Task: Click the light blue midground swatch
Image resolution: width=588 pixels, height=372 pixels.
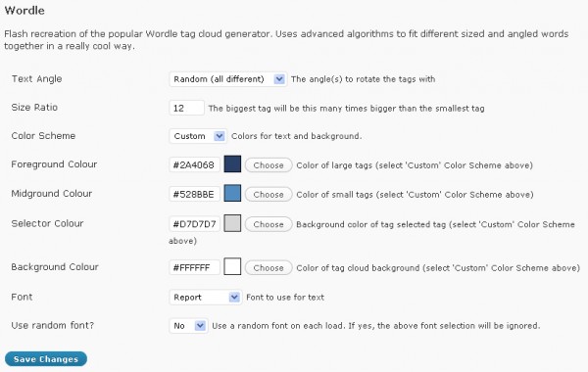Action: coord(232,193)
